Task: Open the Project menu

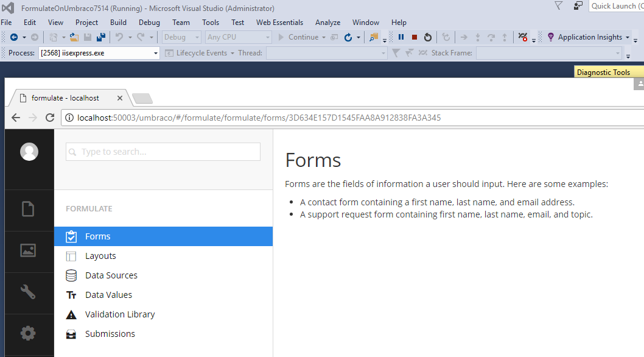Action: (86, 23)
